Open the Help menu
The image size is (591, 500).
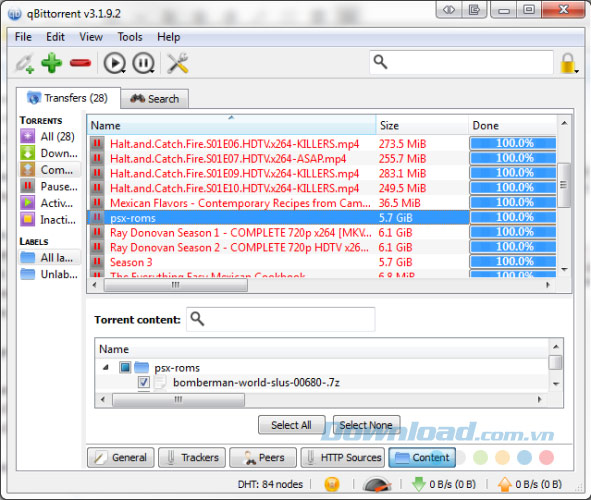168,37
